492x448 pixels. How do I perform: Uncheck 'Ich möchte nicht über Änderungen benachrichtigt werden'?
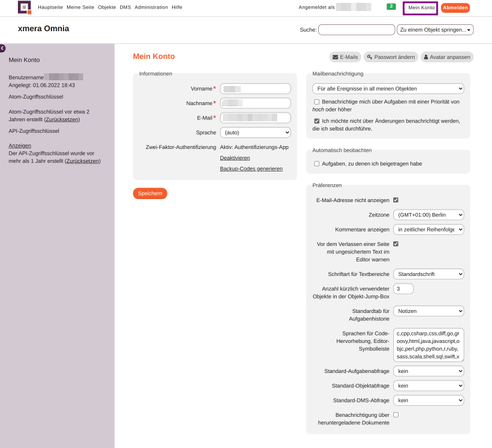click(317, 121)
